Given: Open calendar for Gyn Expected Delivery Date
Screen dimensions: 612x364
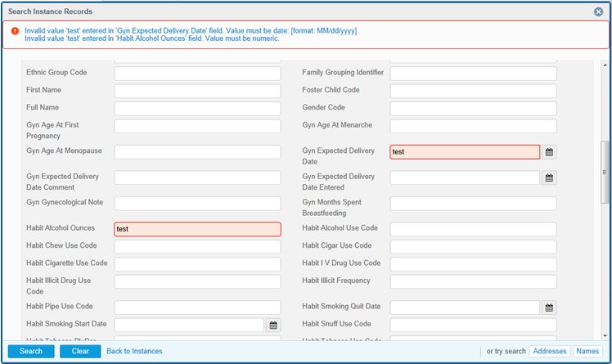Looking at the screenshot, I should pos(550,152).
